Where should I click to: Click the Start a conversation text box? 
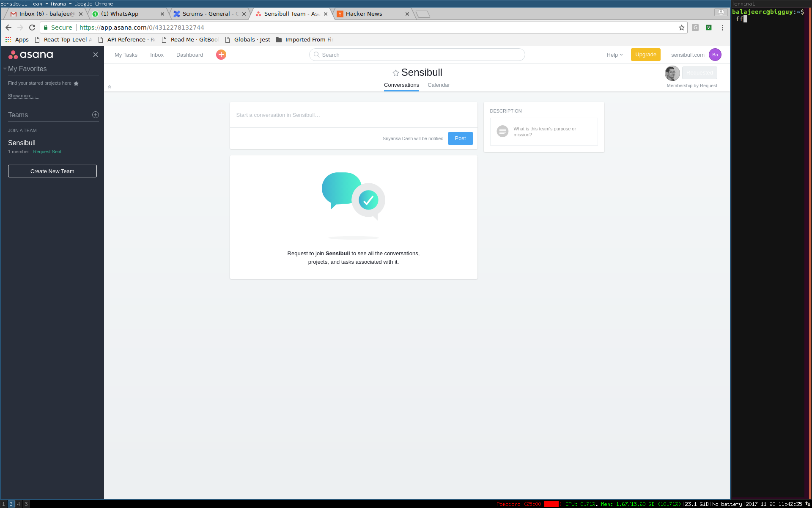pyautogui.click(x=354, y=115)
